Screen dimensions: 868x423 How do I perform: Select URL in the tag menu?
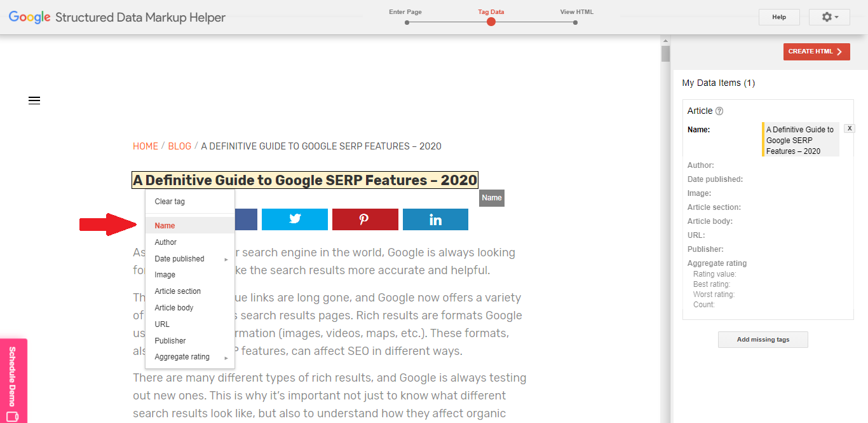click(190, 324)
